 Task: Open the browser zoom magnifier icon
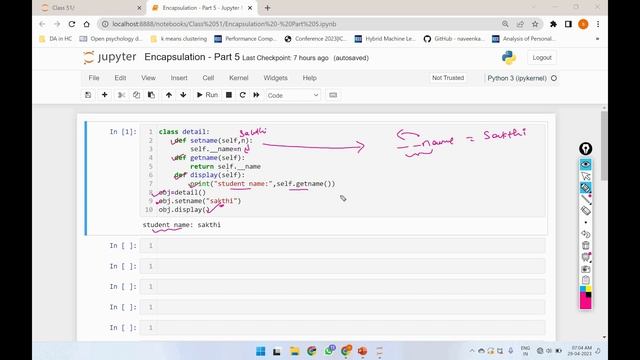click(505, 24)
